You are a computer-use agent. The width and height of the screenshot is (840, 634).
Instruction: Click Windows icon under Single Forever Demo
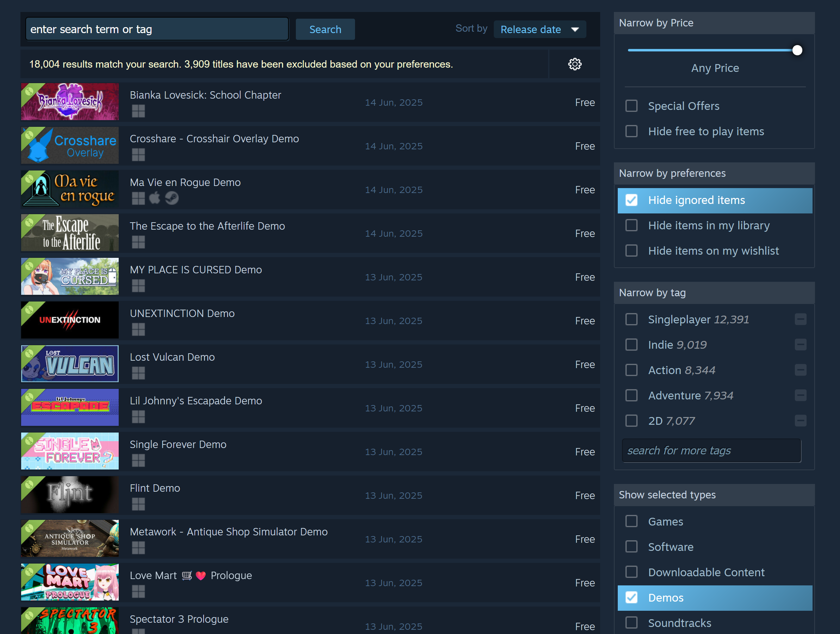[x=138, y=460]
